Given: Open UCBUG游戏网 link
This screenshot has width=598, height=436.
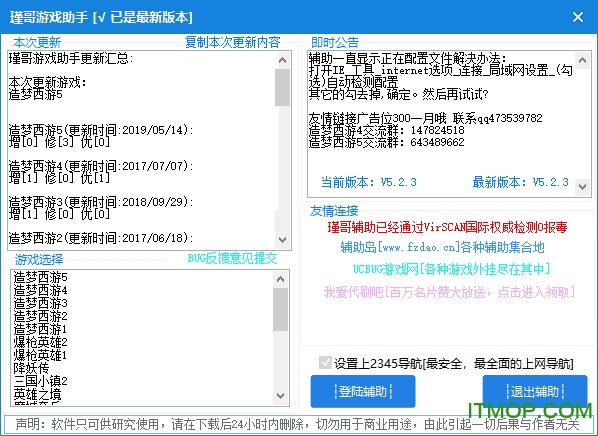Looking at the screenshot, I should pyautogui.click(x=451, y=269).
